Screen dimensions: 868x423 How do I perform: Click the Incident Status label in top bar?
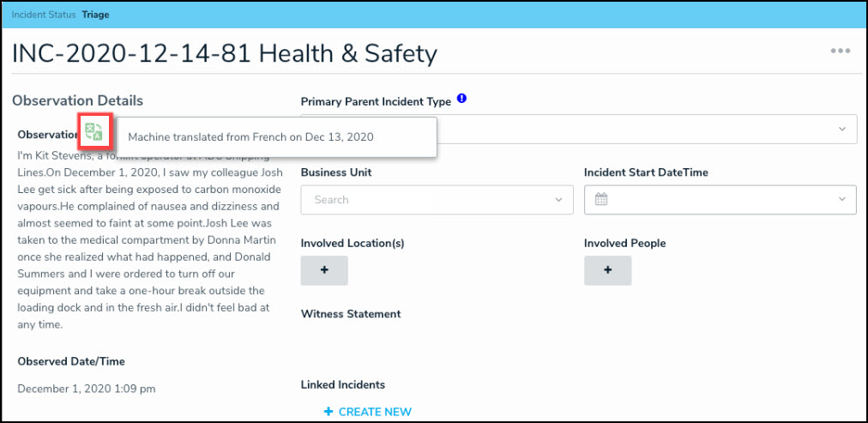pyautogui.click(x=43, y=15)
